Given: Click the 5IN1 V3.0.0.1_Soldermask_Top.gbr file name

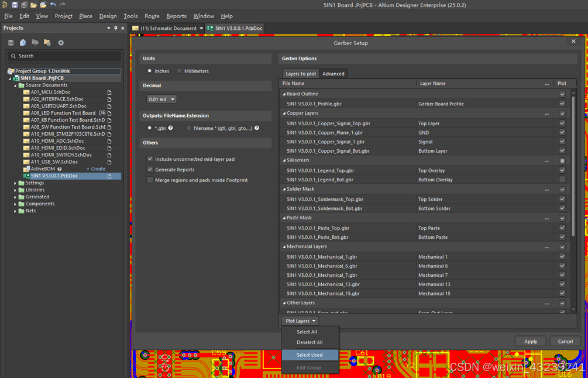Looking at the screenshot, I should point(325,200).
